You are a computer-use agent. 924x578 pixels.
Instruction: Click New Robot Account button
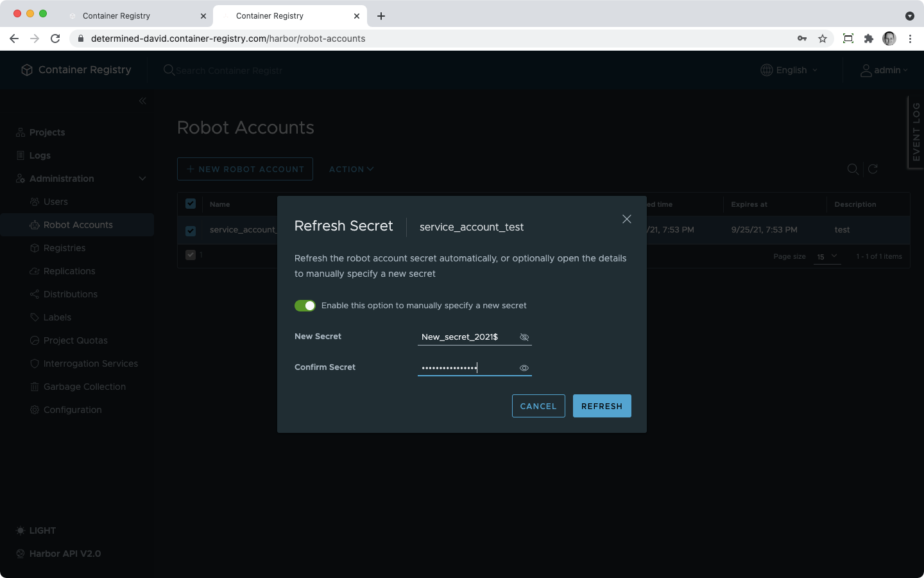(245, 169)
